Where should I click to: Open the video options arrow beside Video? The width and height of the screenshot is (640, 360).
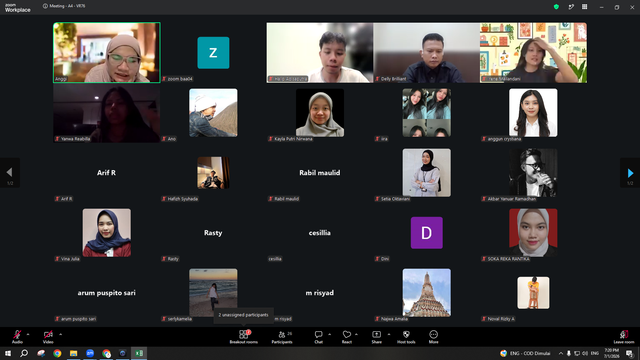[x=60, y=334]
